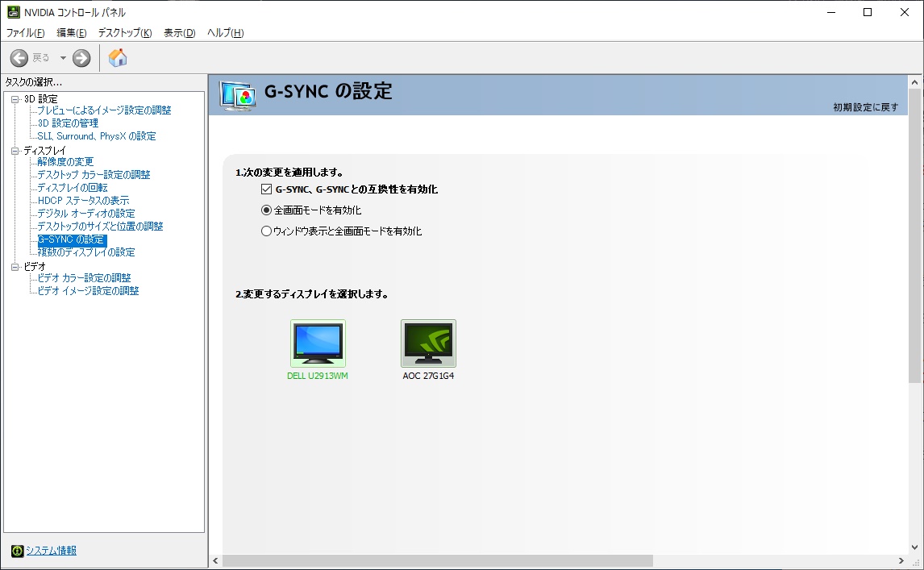Viewport: 924px width, 570px height.
Task: Click the G-SYNC header monitor icon
Action: [x=238, y=95]
